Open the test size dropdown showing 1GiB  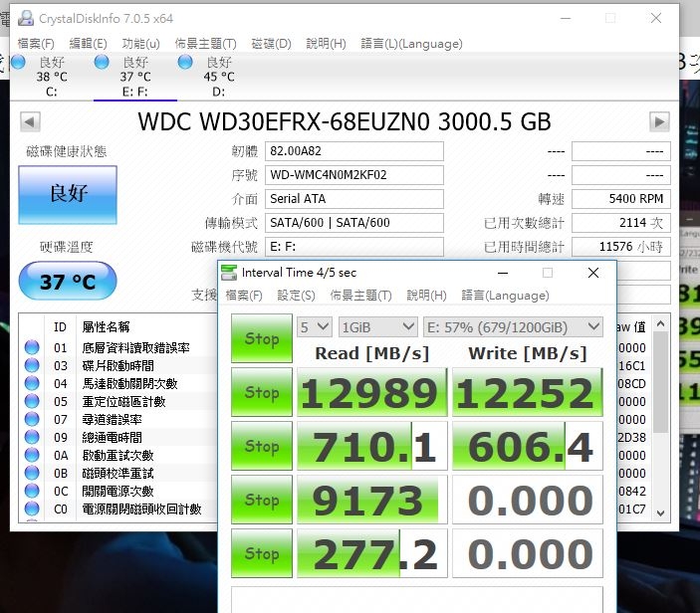tap(377, 327)
